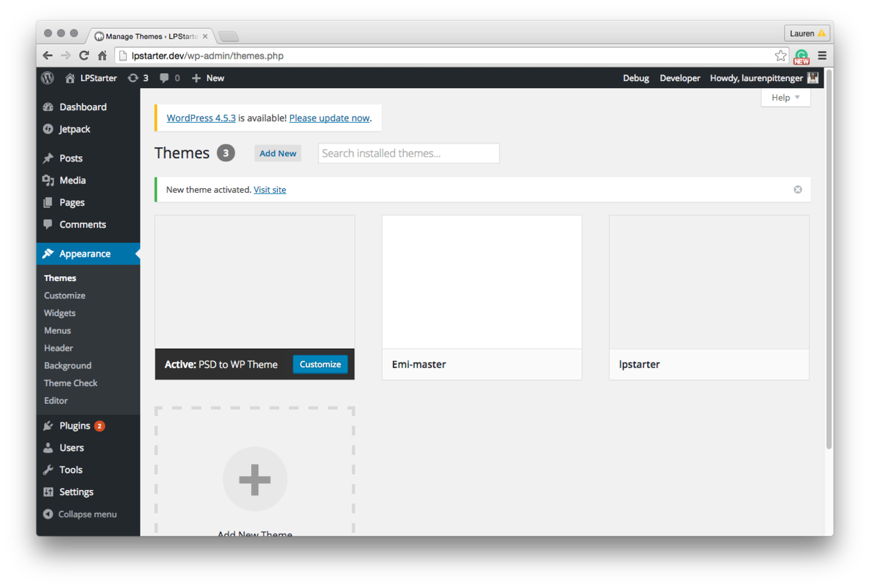
Task: Select the Manage Themes browser tab
Action: tap(150, 37)
